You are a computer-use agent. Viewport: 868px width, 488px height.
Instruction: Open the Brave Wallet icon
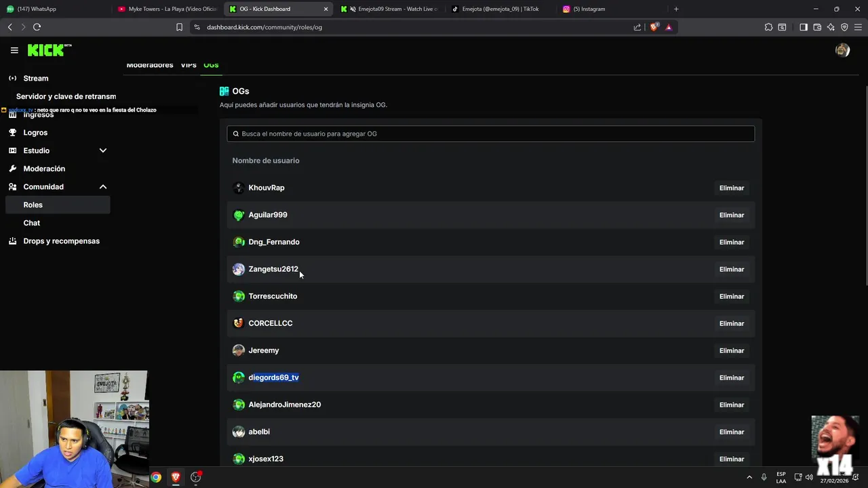817,27
